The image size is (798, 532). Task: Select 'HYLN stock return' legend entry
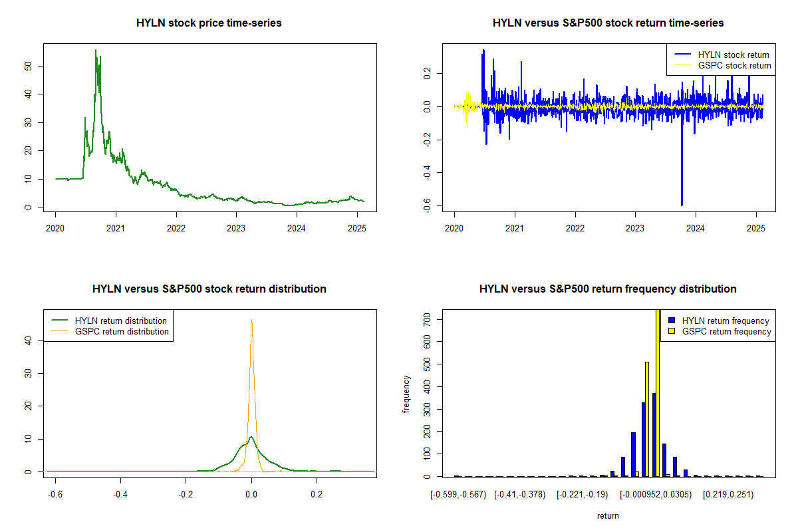coord(733,55)
